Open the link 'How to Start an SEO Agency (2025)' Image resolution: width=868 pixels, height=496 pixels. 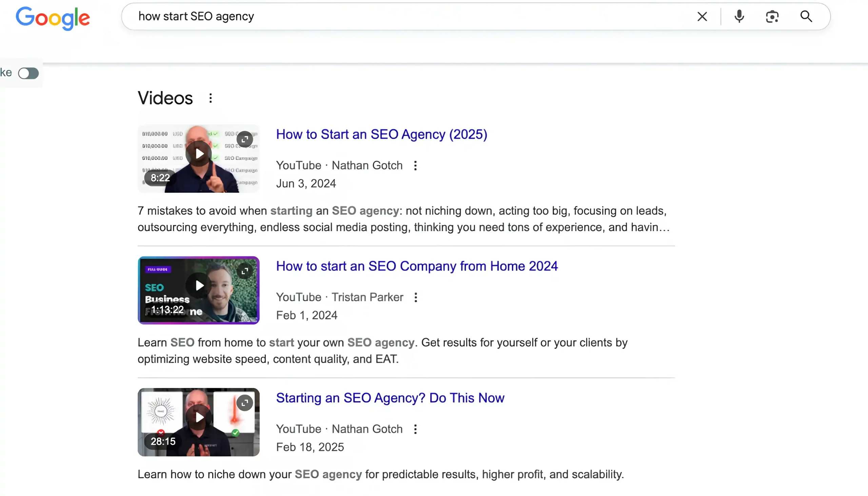(381, 134)
